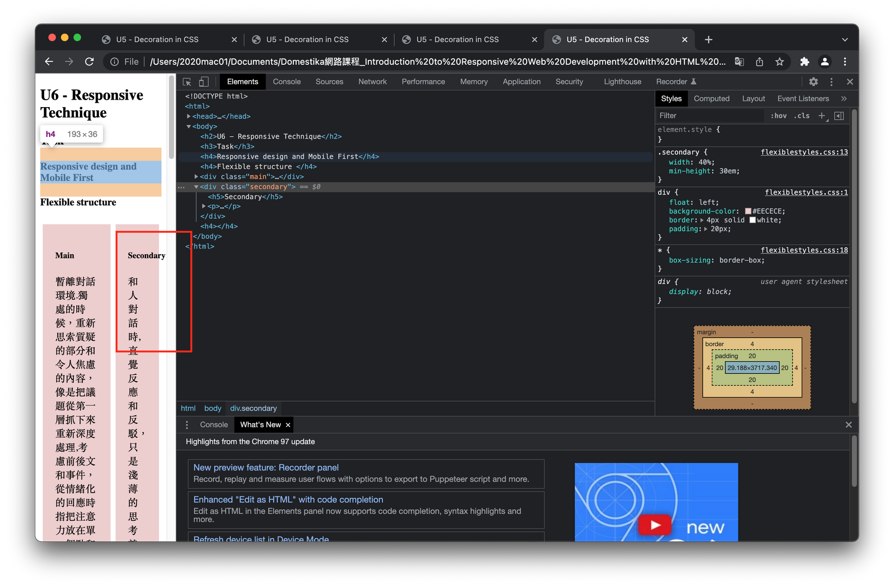Click the browser reload button

point(89,62)
